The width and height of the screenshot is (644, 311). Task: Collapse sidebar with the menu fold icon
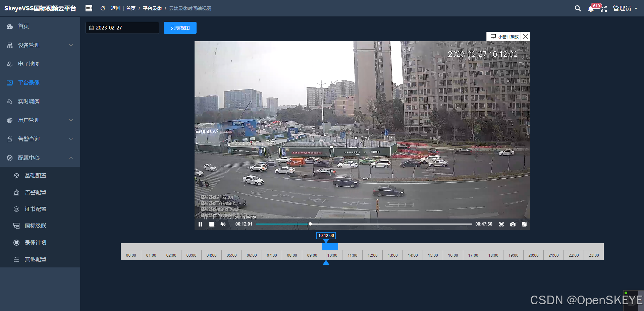[89, 8]
